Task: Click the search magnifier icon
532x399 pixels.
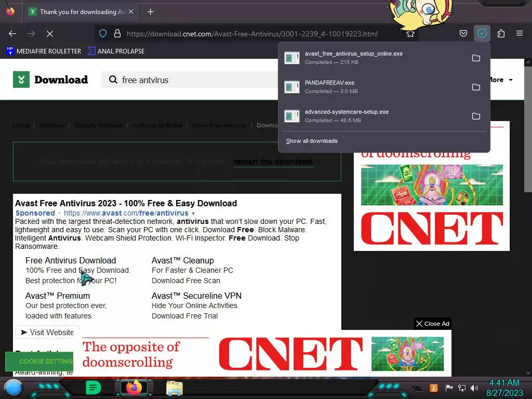Action: [113, 79]
